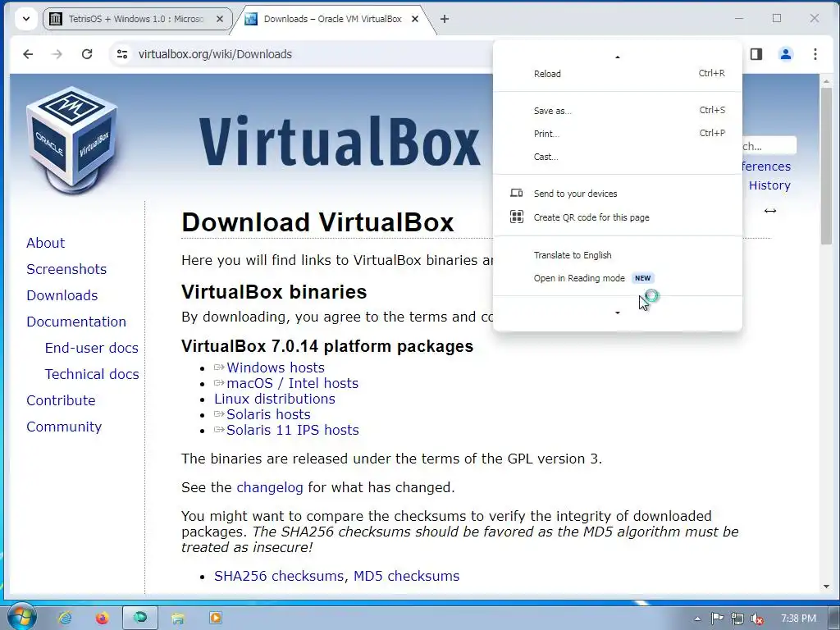Click the QR code icon in menu
This screenshot has width=840, height=630.
(x=517, y=217)
